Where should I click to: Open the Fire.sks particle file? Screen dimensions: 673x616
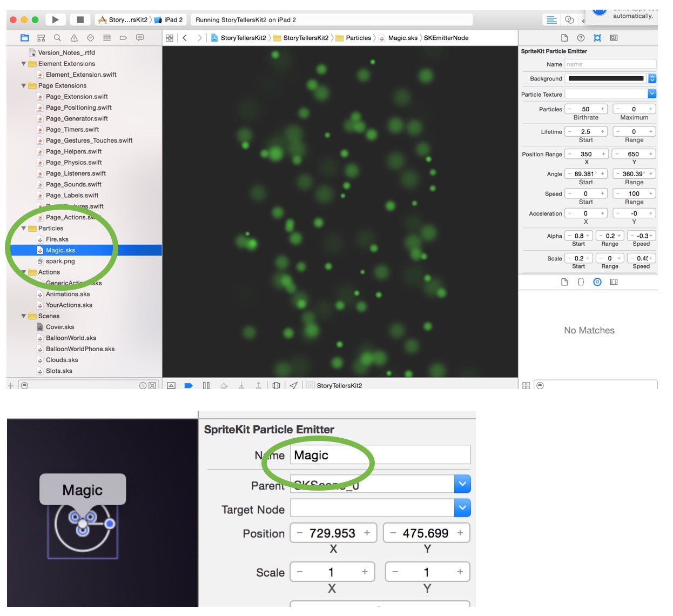[56, 239]
